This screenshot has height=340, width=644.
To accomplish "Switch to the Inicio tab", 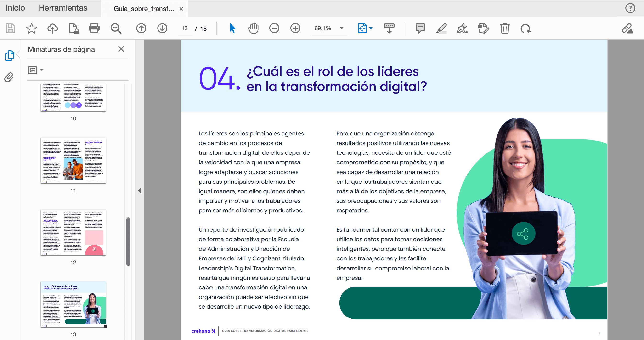I will click(x=15, y=8).
